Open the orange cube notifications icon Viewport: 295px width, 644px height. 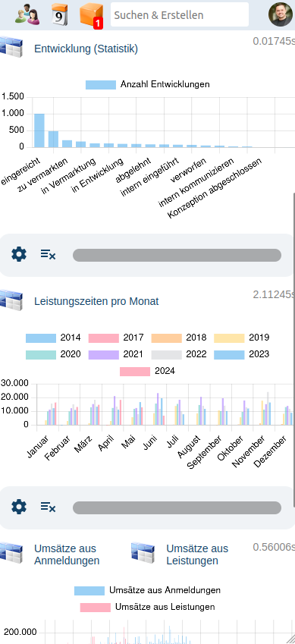pyautogui.click(x=91, y=16)
